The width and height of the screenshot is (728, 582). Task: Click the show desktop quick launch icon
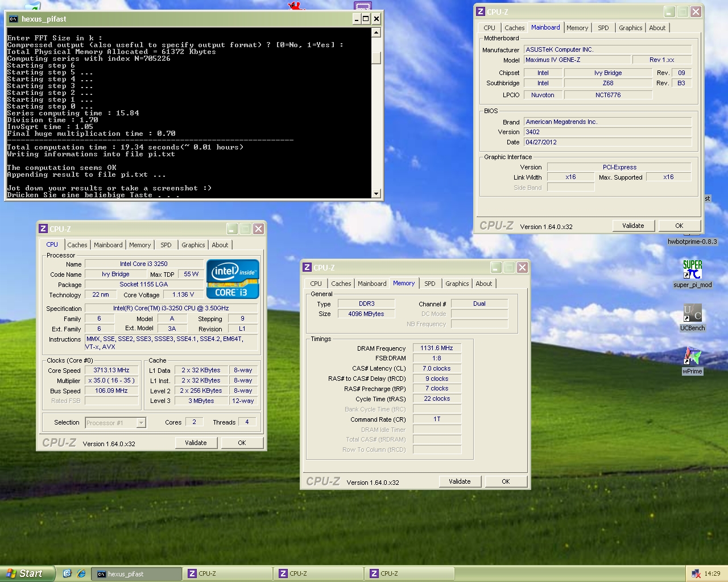click(x=67, y=573)
